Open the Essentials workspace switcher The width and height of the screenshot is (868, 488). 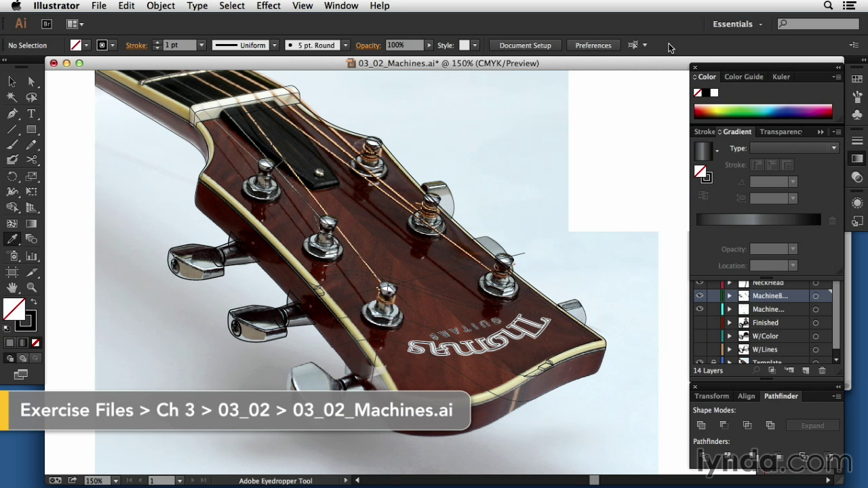click(738, 24)
